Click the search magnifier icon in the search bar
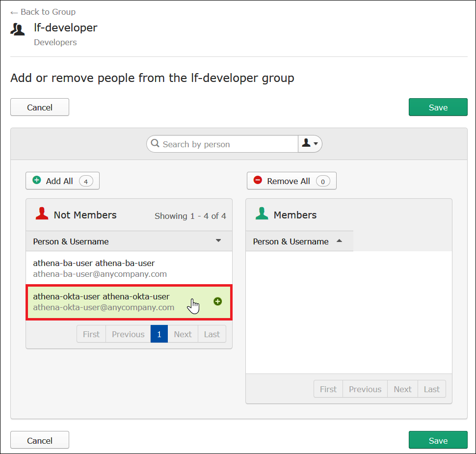Viewport: 476px width, 454px height. tap(155, 144)
